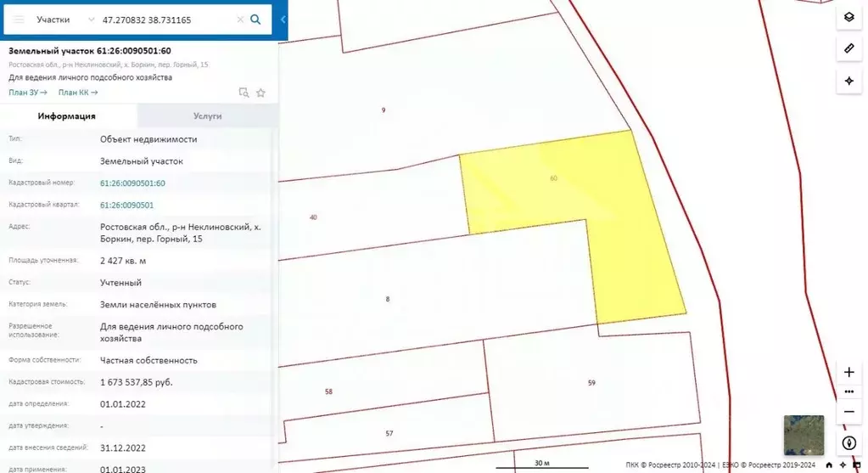Click the compass location button

pos(848,443)
